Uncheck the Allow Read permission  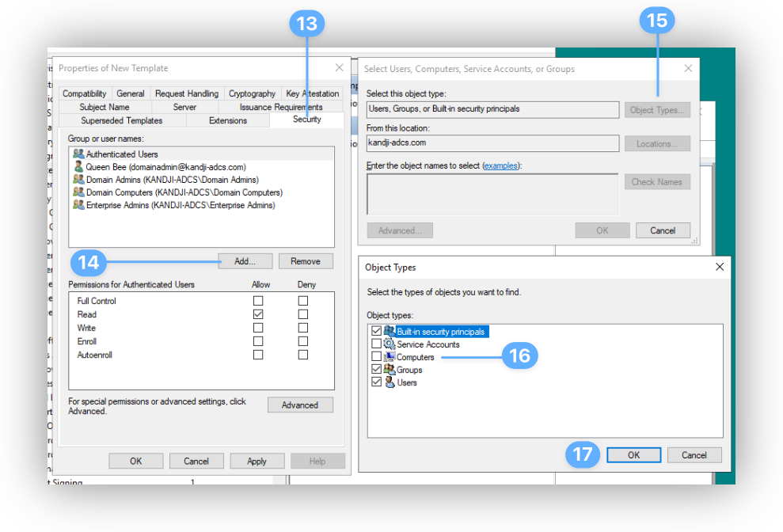click(257, 313)
